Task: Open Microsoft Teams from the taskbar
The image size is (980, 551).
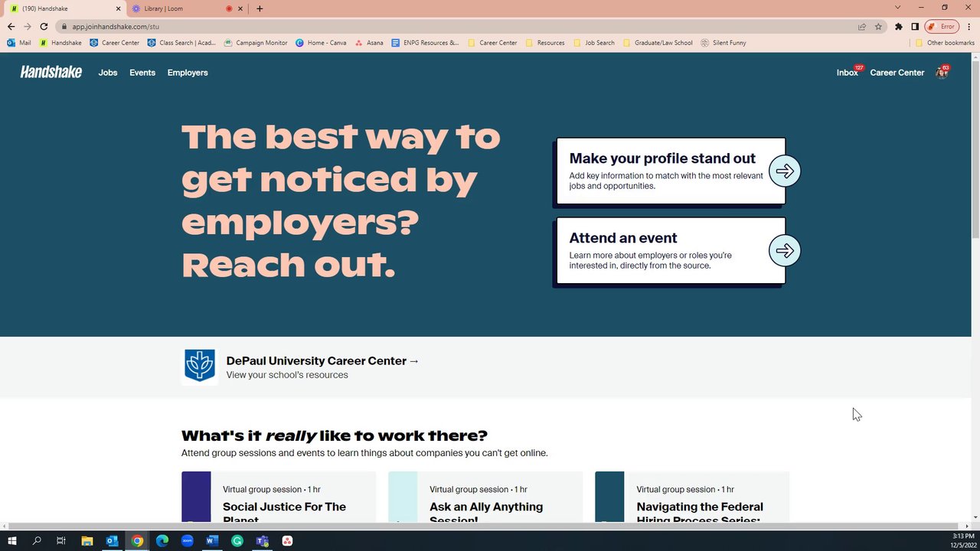Action: pos(262,541)
